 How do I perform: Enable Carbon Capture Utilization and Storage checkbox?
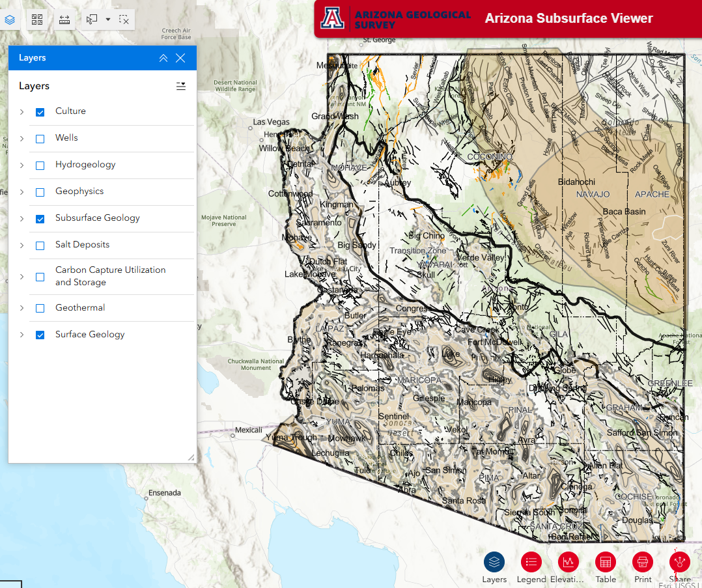coord(40,277)
